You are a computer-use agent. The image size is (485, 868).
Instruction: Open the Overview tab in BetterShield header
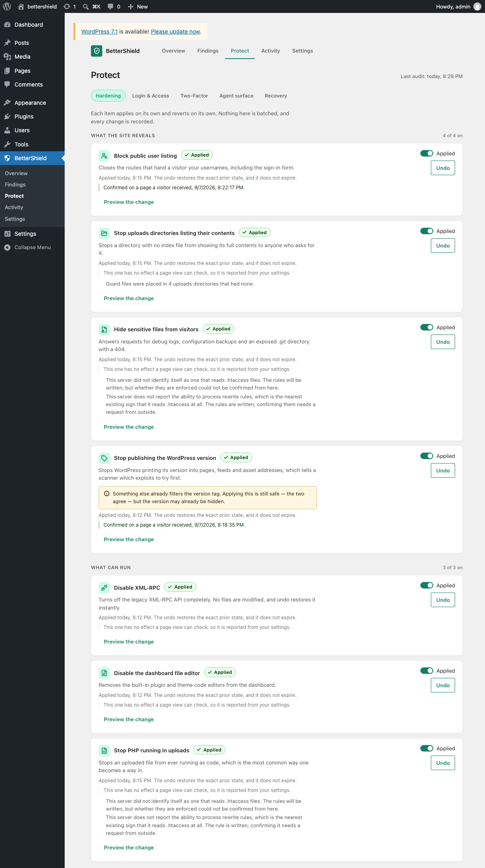(x=173, y=51)
